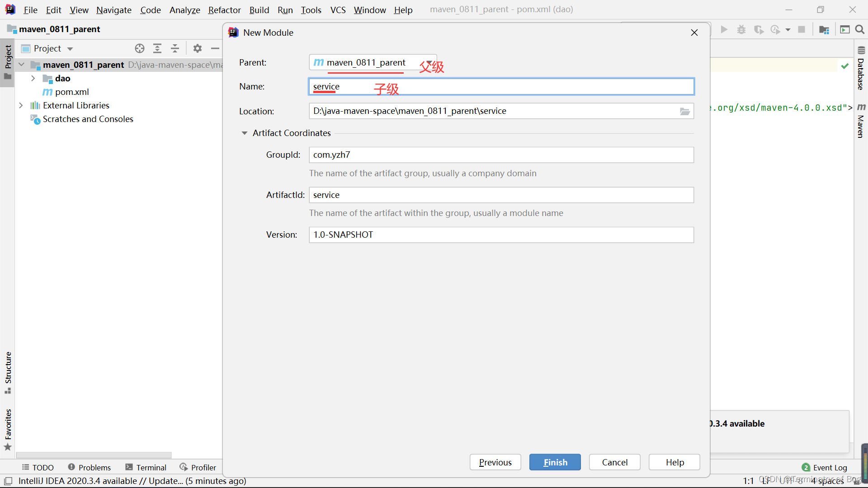Click the Stop toolbar icon

click(802, 29)
